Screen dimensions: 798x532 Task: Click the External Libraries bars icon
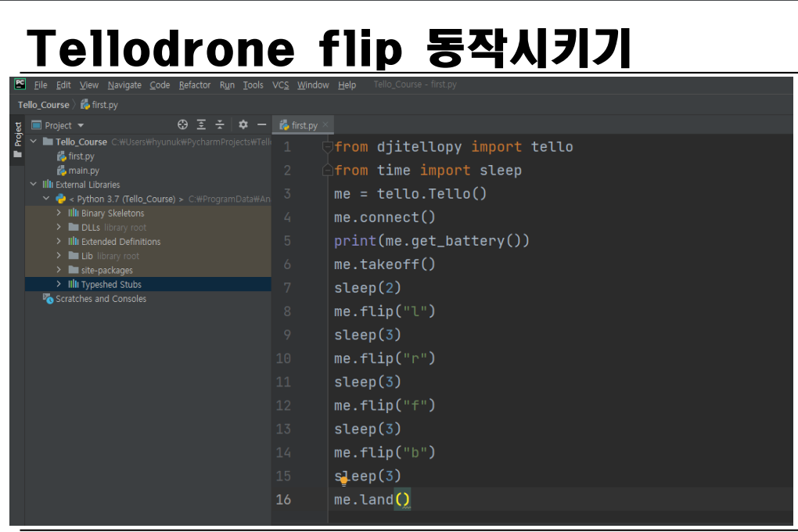pos(48,185)
